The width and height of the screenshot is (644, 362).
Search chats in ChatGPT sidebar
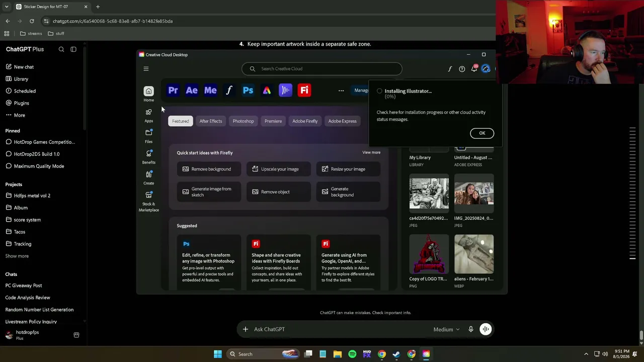61,49
